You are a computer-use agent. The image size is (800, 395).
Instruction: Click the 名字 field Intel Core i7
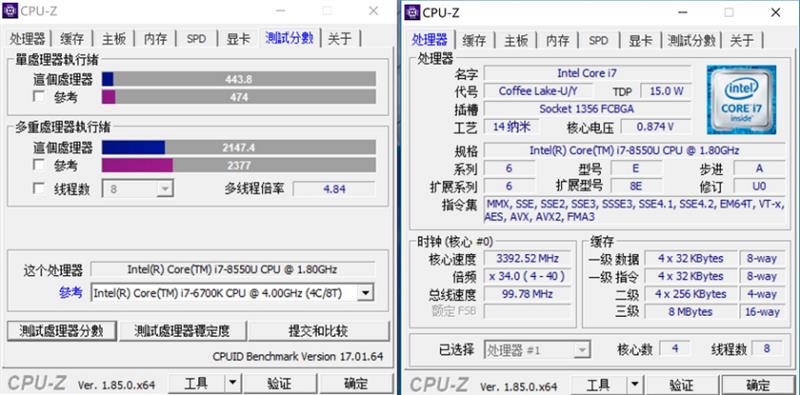point(587,73)
